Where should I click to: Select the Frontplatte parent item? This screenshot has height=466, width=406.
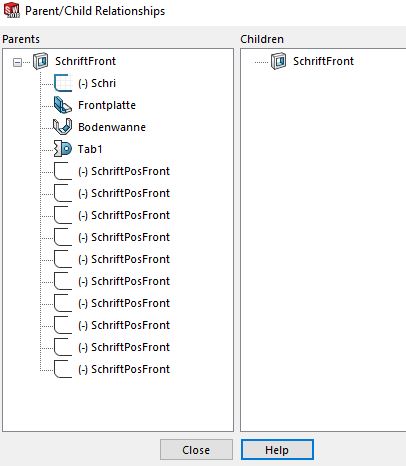click(107, 105)
